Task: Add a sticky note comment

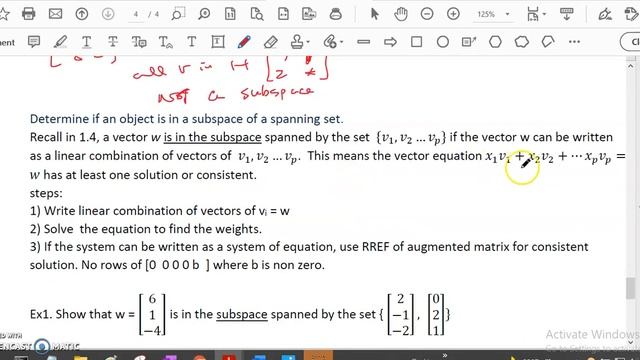Action: click(34, 42)
